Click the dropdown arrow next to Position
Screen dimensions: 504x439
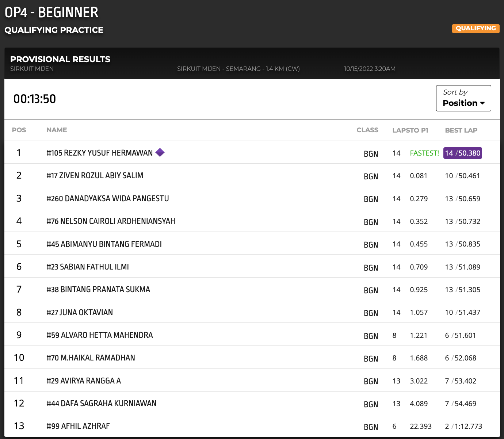tap(482, 103)
